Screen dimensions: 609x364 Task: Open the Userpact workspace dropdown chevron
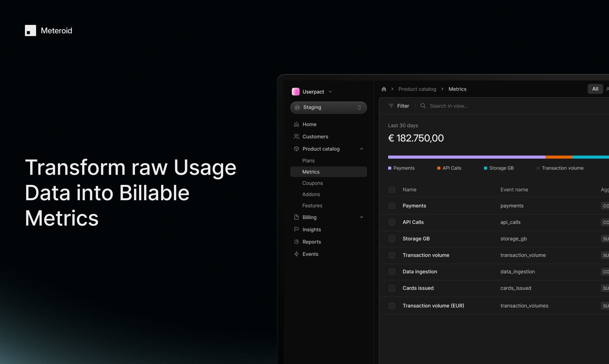coord(330,92)
